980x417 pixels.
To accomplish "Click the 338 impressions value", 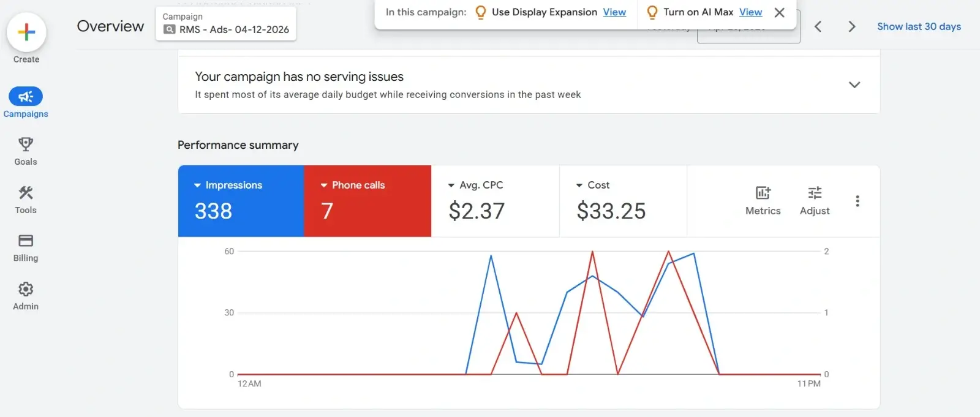I will 214,211.
